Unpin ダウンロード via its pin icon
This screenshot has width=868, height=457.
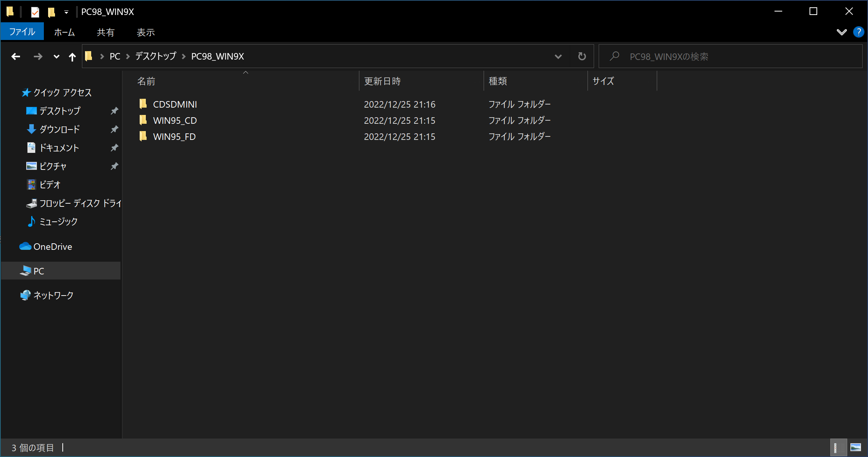coord(114,129)
